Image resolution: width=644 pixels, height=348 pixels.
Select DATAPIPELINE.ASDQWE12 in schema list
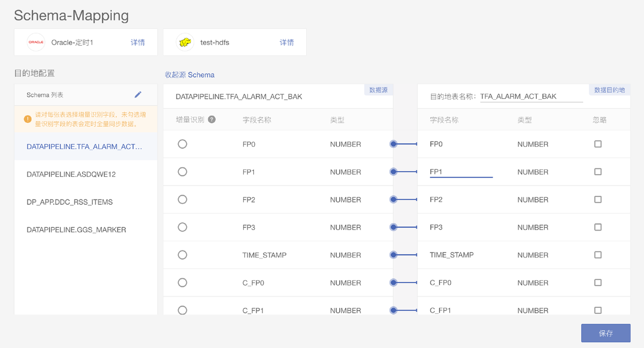(86, 174)
